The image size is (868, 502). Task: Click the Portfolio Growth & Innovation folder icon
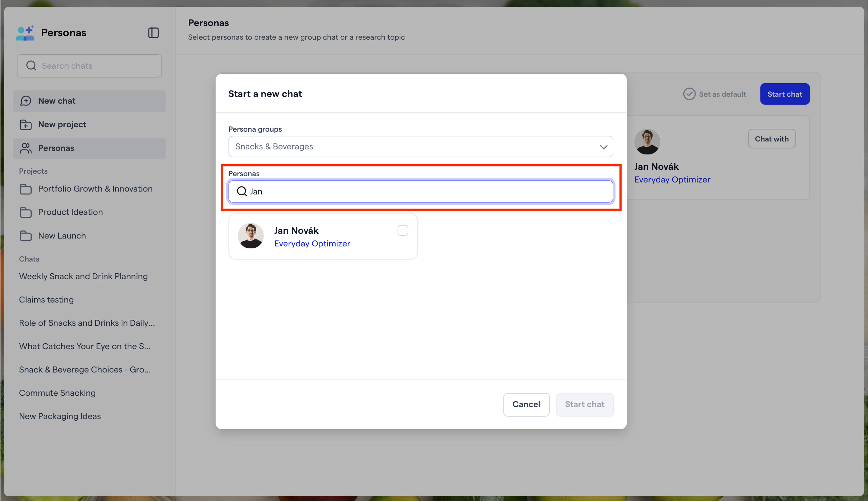click(26, 189)
